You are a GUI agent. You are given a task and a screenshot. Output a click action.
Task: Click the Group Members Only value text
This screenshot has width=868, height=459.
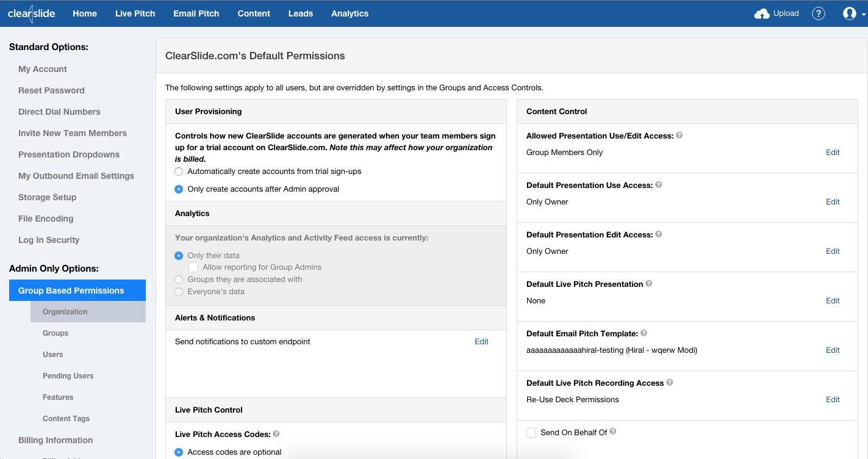click(564, 153)
